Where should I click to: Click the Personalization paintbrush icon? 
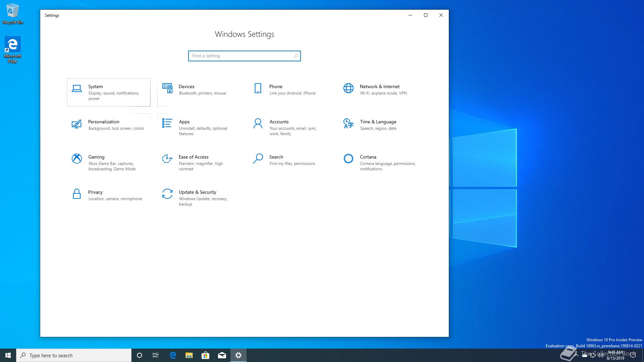[x=77, y=124]
